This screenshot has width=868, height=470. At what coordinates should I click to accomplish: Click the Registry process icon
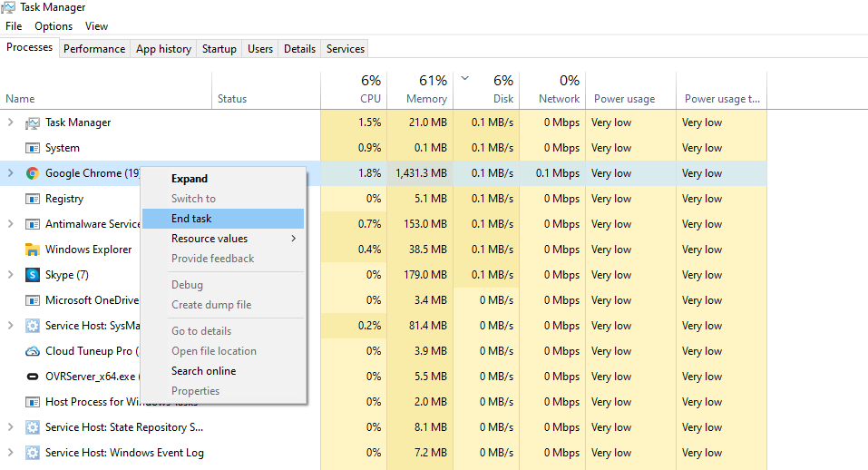tap(33, 199)
